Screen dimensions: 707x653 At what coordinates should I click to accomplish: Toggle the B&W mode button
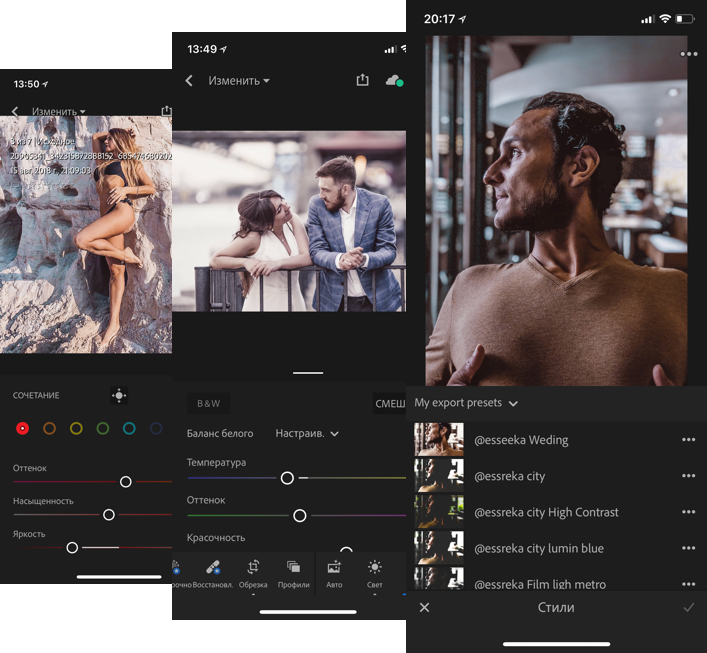[208, 403]
